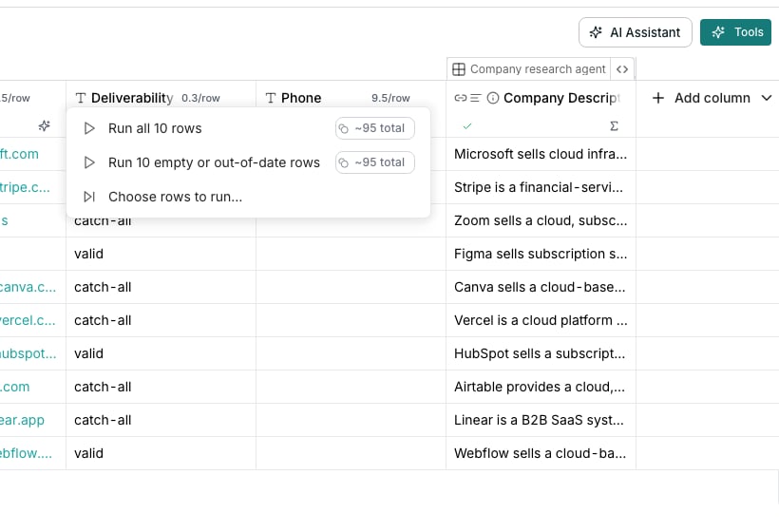Image resolution: width=779 pixels, height=532 pixels.
Task: Open the Phone column header
Action: click(x=301, y=98)
